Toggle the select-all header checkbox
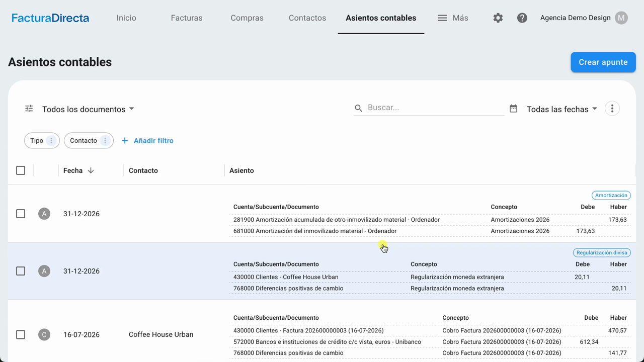644x362 pixels. point(21,170)
